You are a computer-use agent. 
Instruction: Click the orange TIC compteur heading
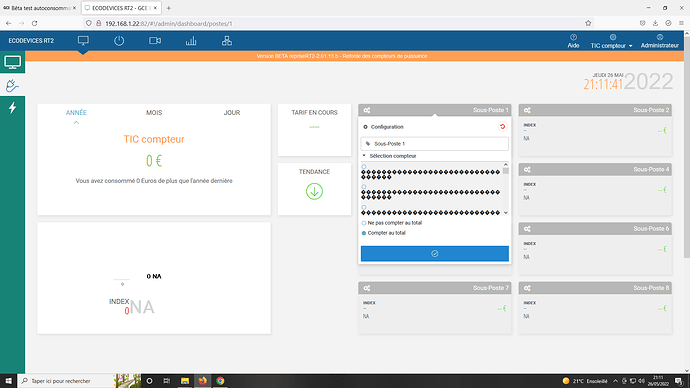click(154, 139)
